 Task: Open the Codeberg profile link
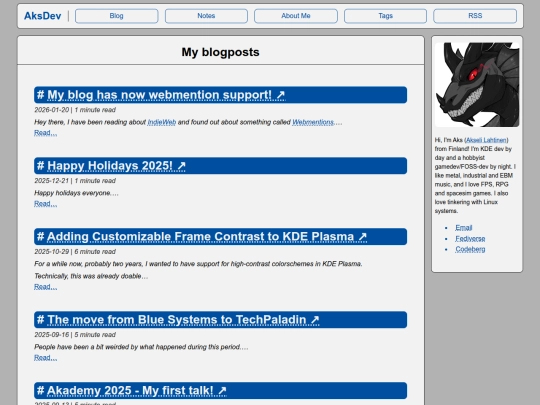click(x=470, y=249)
